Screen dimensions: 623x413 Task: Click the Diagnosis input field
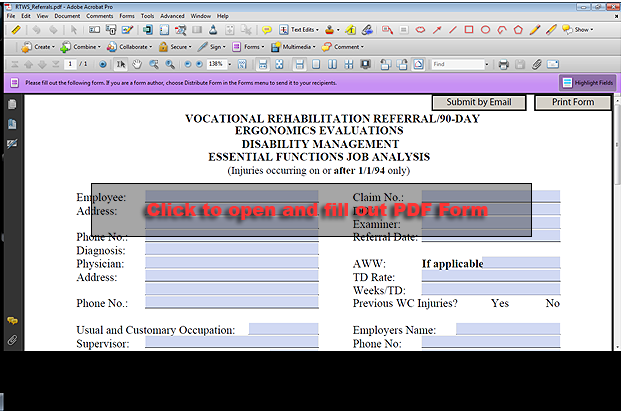point(232,249)
